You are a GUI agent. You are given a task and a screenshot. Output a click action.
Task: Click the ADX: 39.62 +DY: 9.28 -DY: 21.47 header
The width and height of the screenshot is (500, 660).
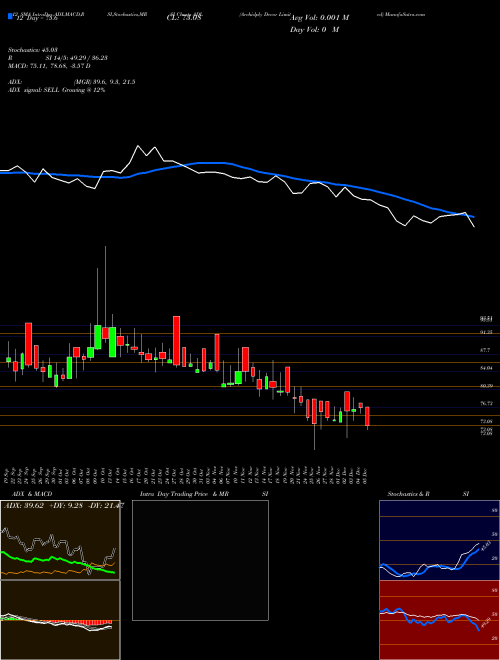[x=63, y=506]
